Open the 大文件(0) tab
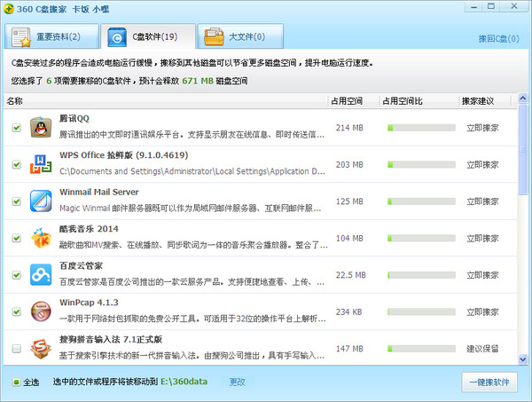The height and width of the screenshot is (402, 532). pyautogui.click(x=240, y=37)
